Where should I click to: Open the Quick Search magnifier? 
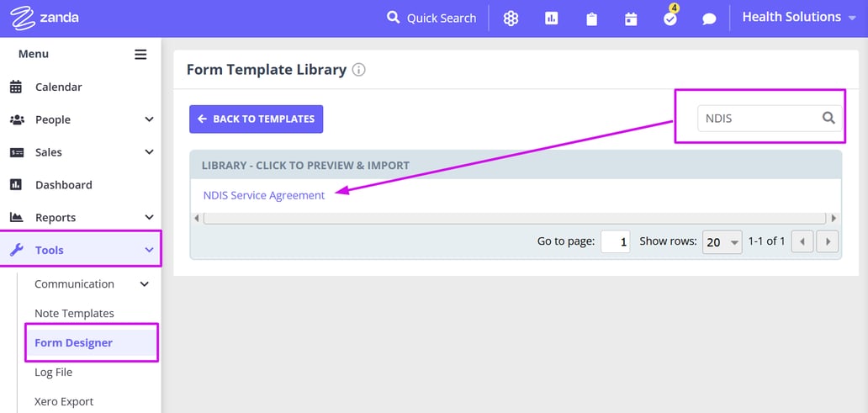click(x=393, y=18)
